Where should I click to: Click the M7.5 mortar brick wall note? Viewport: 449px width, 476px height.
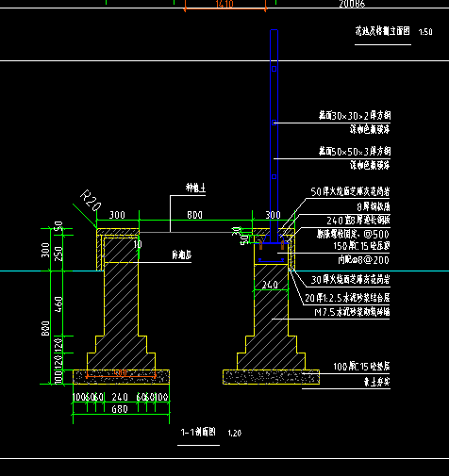(352, 312)
